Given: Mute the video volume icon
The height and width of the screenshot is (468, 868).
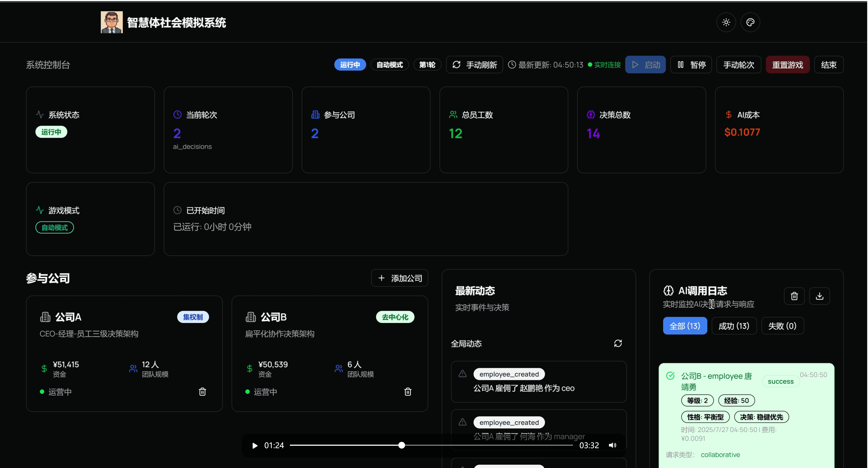Looking at the screenshot, I should coord(613,445).
